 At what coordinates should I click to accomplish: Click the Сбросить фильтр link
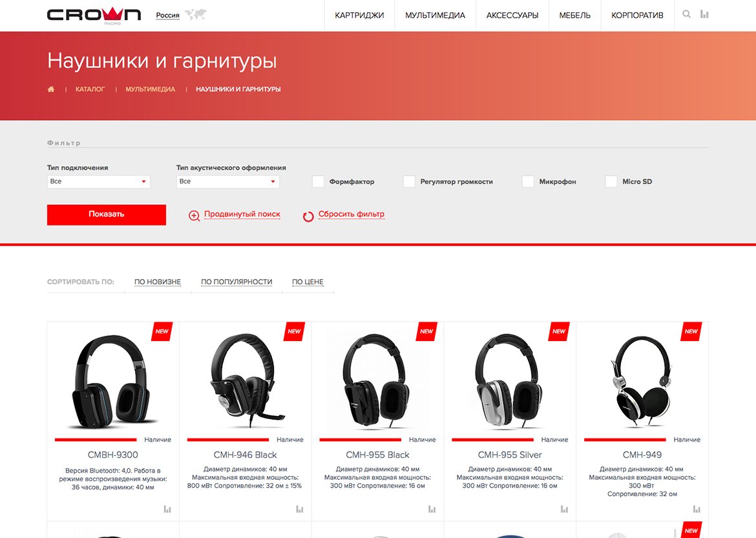click(351, 214)
